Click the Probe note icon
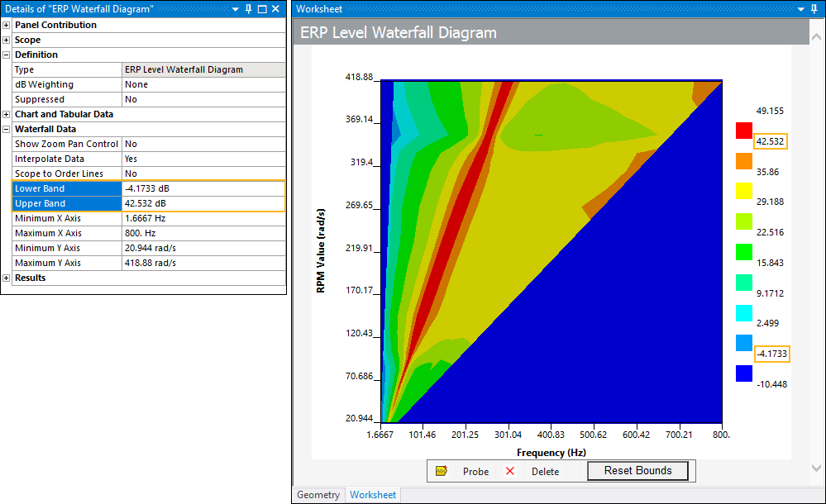This screenshot has height=504, width=826. 442,471
